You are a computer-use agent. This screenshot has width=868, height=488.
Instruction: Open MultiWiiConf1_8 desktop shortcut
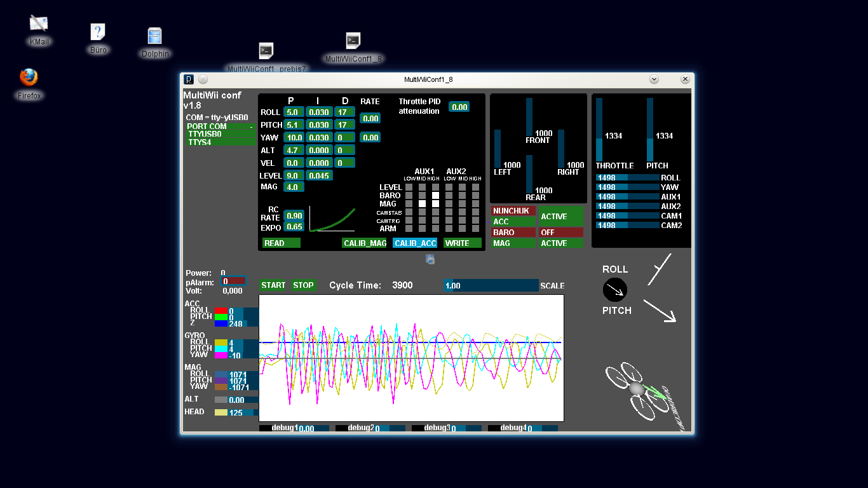pyautogui.click(x=353, y=41)
